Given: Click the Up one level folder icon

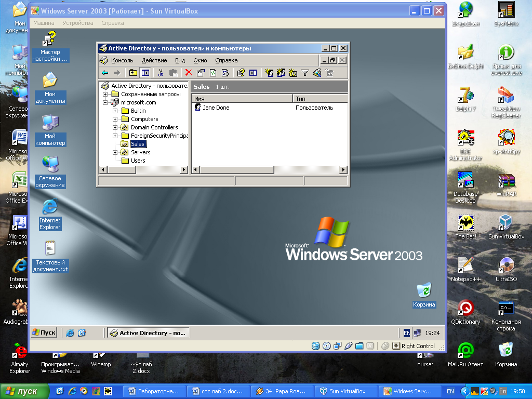Looking at the screenshot, I should [x=133, y=73].
